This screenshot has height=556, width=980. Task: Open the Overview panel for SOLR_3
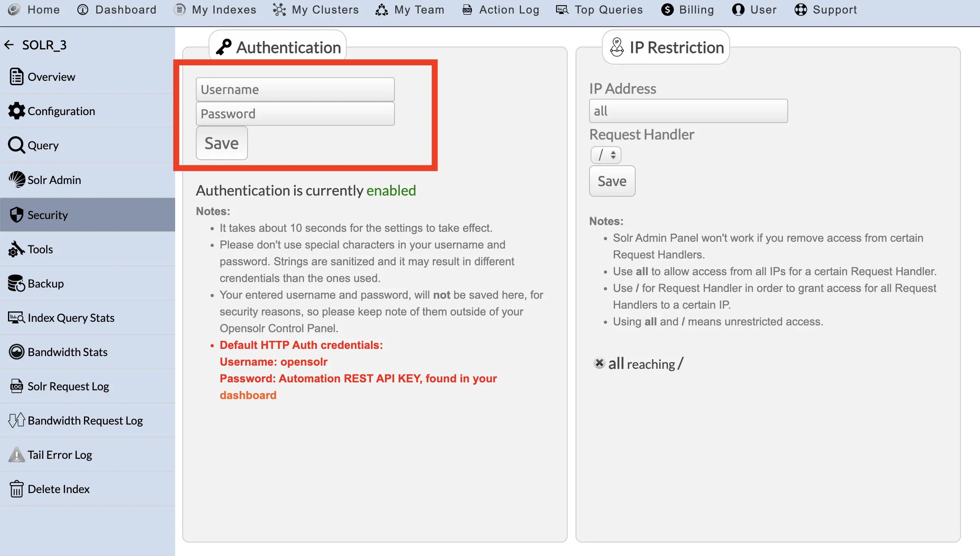click(x=51, y=76)
